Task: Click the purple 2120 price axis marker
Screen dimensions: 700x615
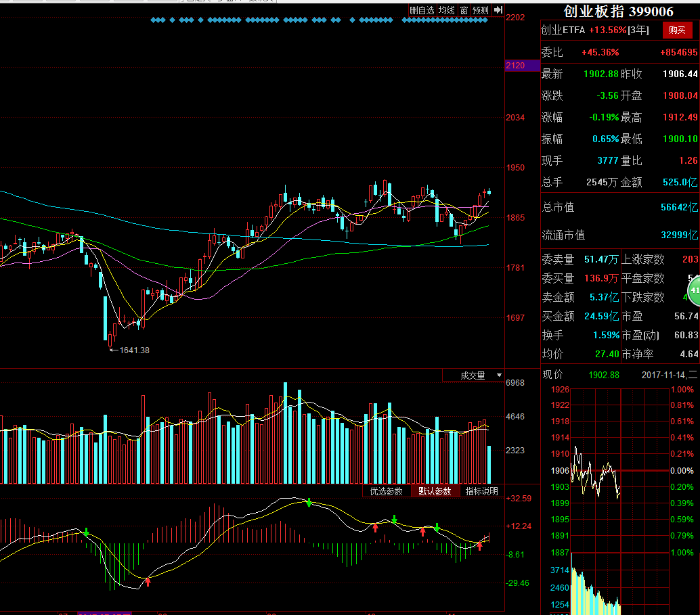Action: coord(522,66)
